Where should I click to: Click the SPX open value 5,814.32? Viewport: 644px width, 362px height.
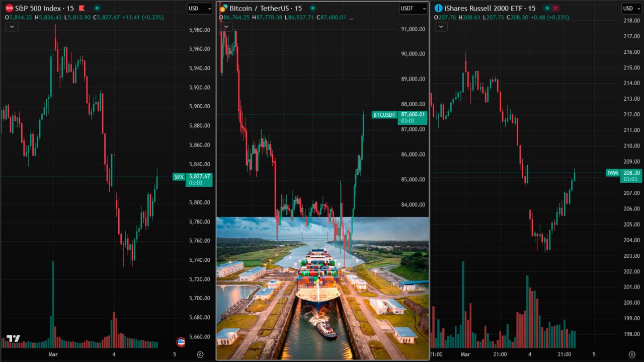coord(21,17)
